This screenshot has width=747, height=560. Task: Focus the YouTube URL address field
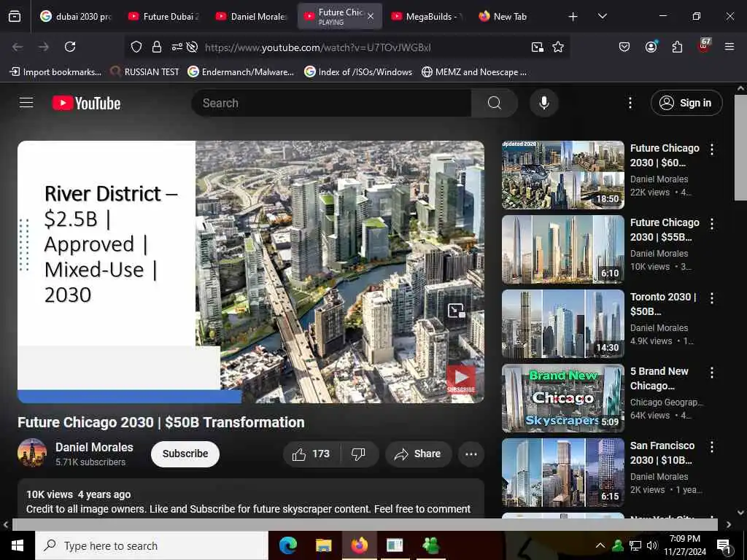pos(318,47)
